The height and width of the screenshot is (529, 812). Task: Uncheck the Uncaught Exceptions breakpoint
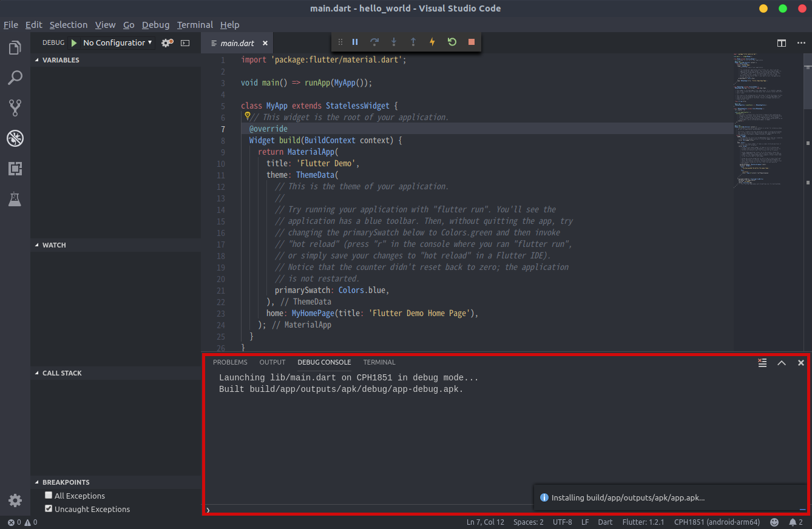(49, 509)
